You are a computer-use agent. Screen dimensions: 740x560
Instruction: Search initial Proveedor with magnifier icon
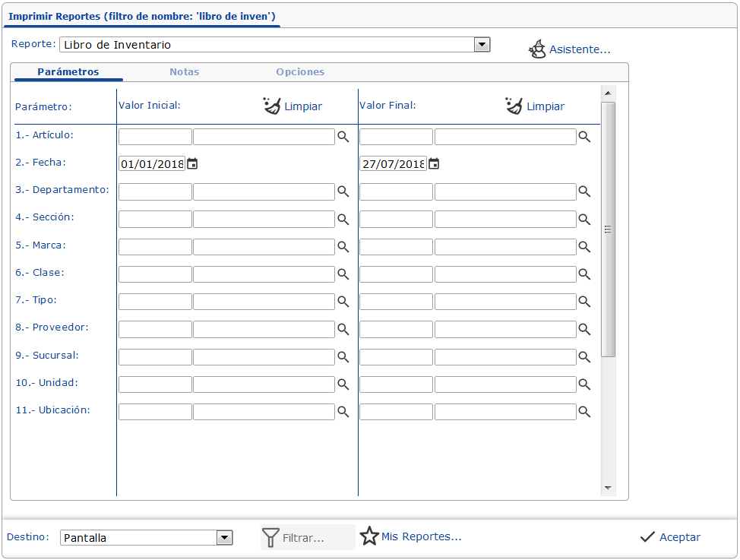[343, 329]
